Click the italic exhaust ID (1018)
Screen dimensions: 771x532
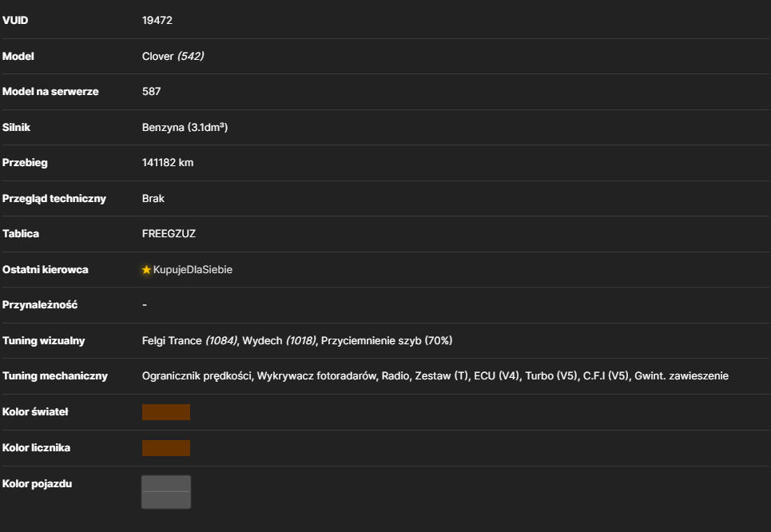(x=301, y=341)
